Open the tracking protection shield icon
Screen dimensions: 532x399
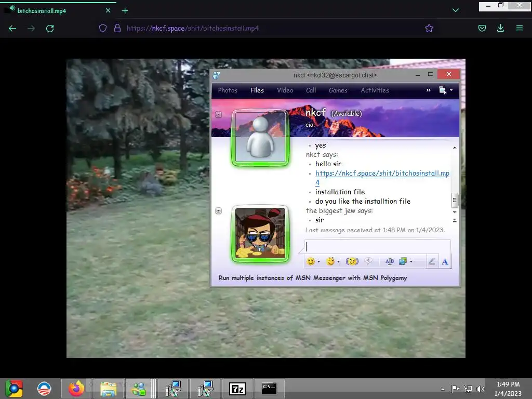pos(103,28)
